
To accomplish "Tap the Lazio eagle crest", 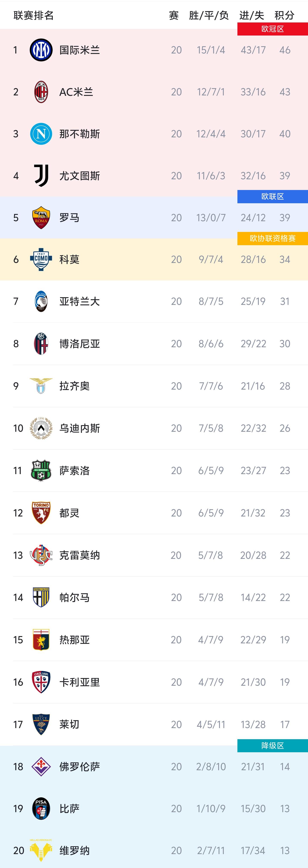I will 41,386.
